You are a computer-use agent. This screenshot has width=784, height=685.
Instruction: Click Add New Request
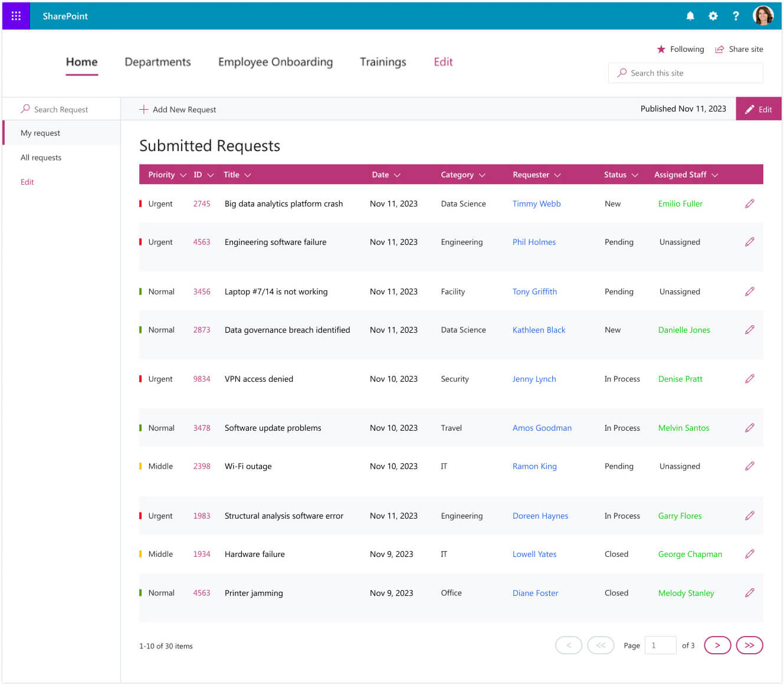[x=178, y=110]
